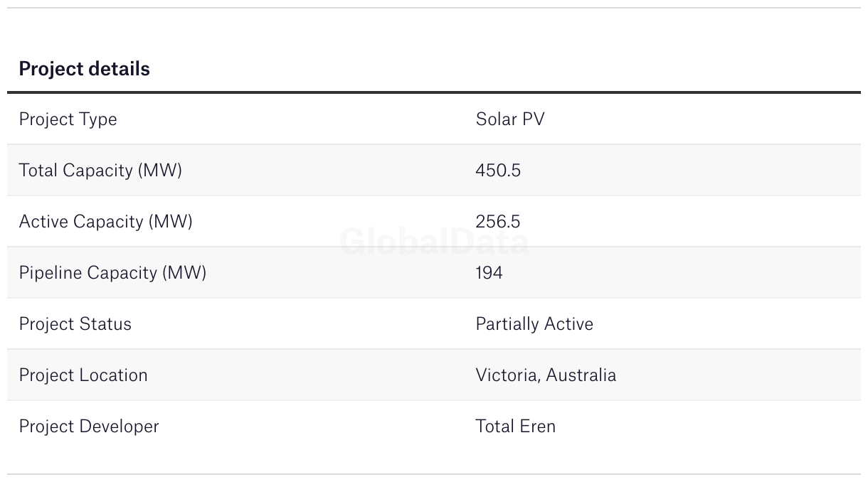This screenshot has width=868, height=482.
Task: Select the "Pipeline Capacity (MW)" label
Action: [x=112, y=273]
